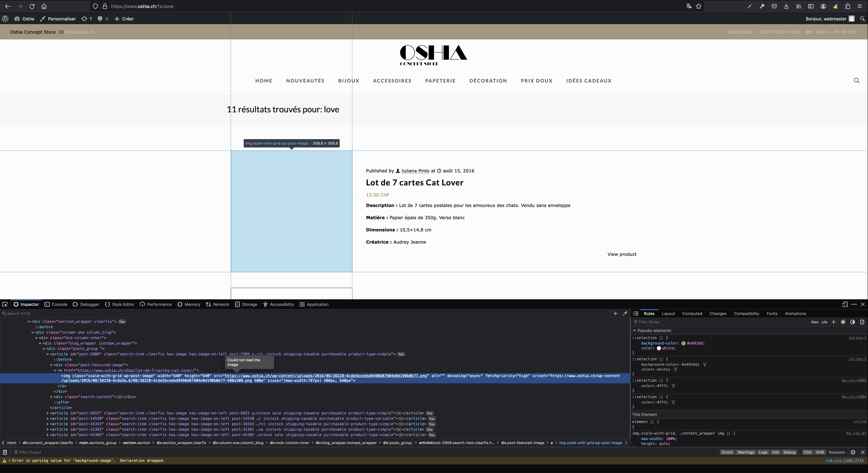The height and width of the screenshot is (473, 868).
Task: Toggle light color scheme simulation
Action: tap(843, 322)
